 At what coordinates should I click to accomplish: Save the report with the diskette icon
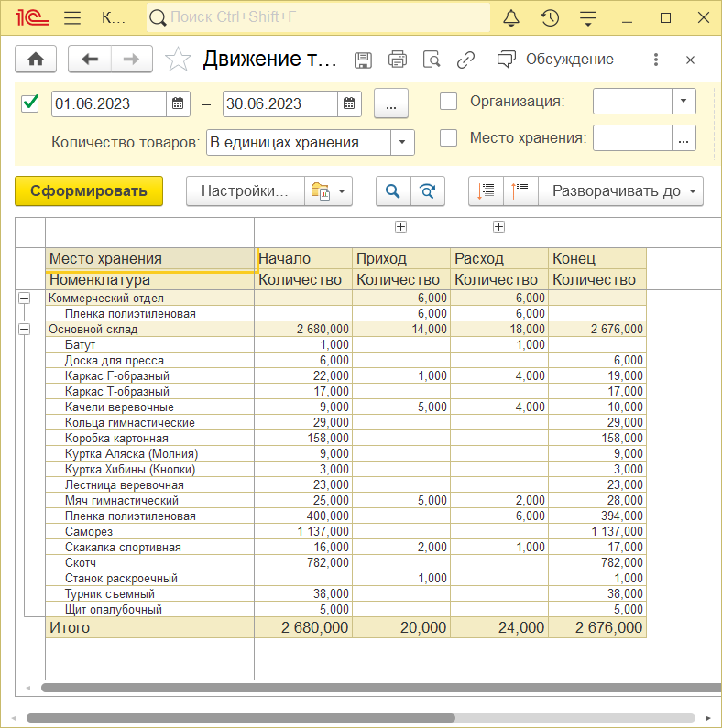point(363,60)
